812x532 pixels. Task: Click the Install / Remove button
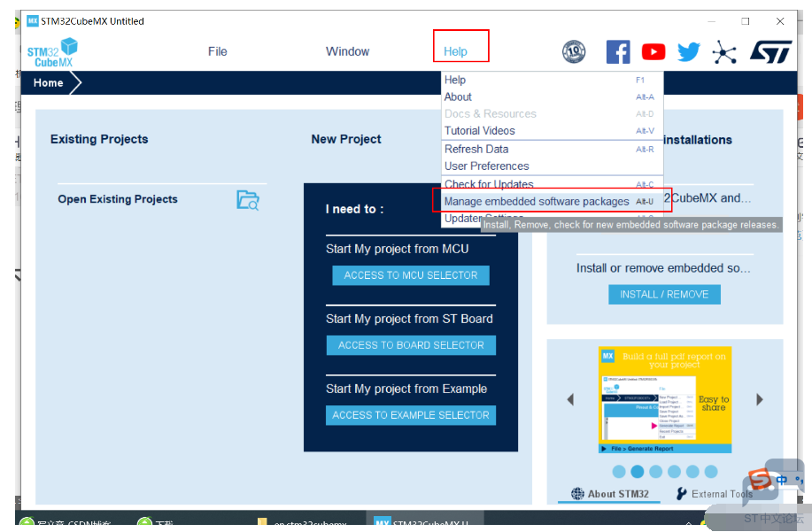pyautogui.click(x=664, y=295)
